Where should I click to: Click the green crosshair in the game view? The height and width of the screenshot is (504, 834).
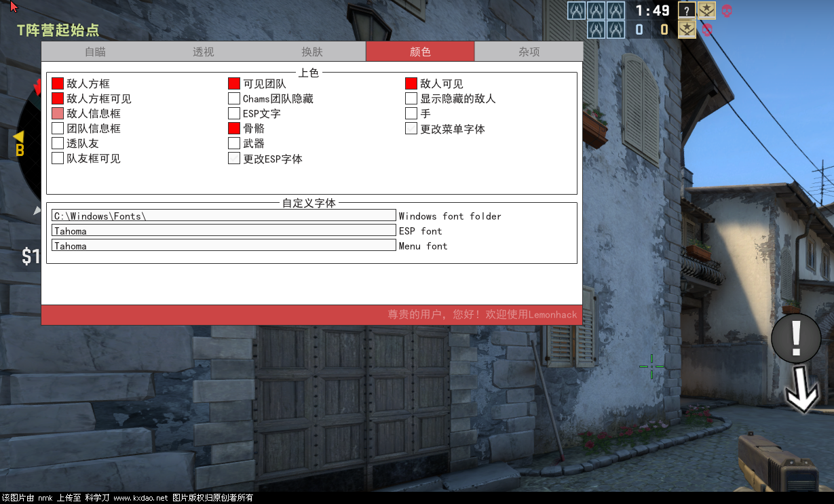pyautogui.click(x=651, y=366)
